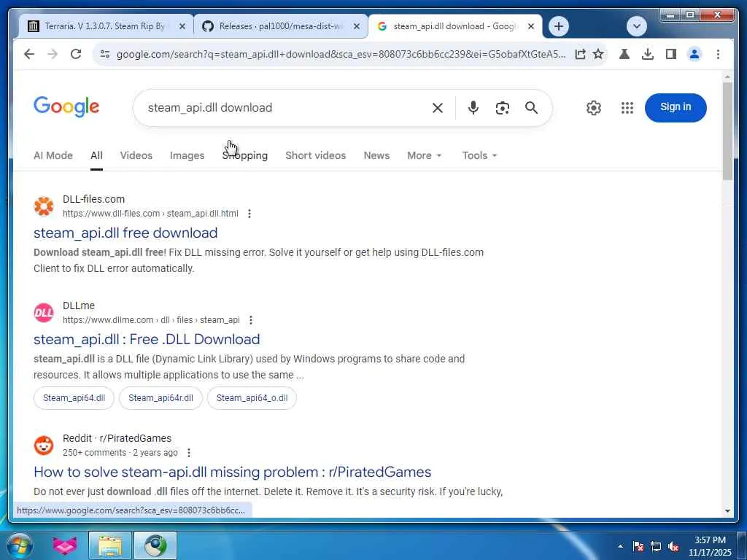Submit search with magnifier icon
Image resolution: width=747 pixels, height=560 pixels.
tap(531, 108)
